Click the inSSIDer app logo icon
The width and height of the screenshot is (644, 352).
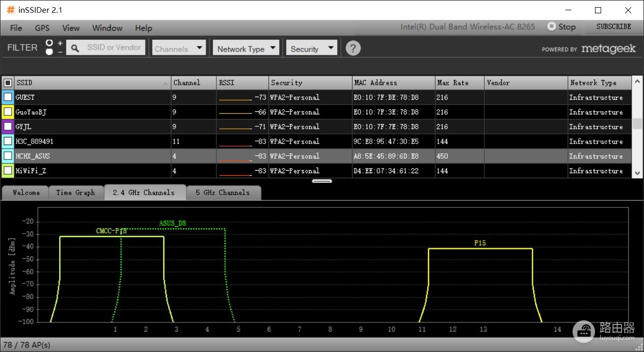pos(11,10)
